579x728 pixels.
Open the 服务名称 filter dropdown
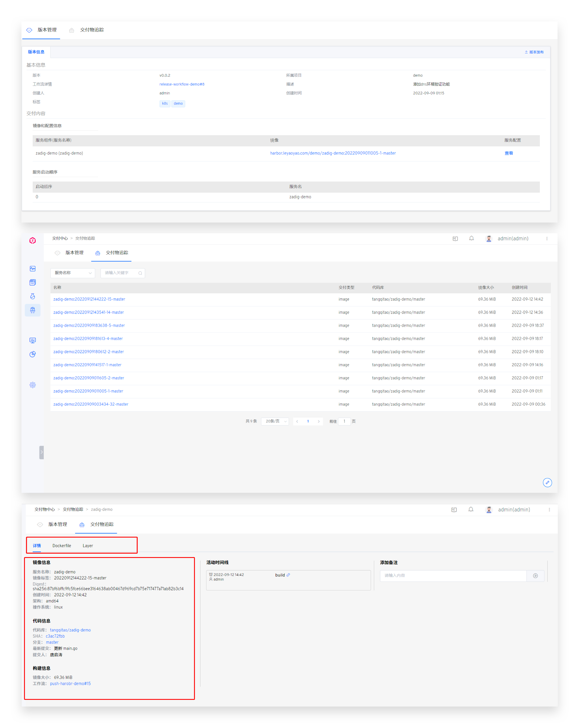pos(73,273)
